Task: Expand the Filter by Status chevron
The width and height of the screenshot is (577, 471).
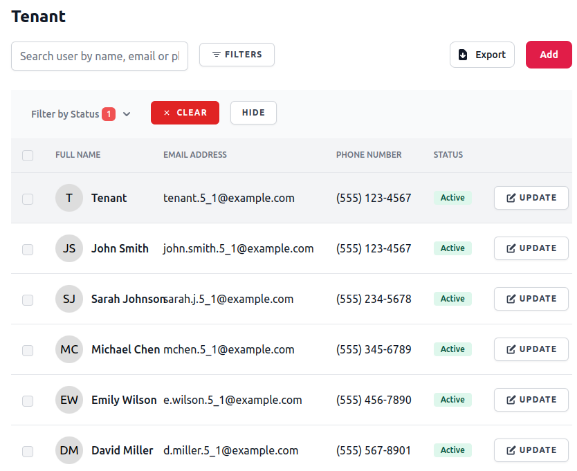Action: [x=127, y=114]
